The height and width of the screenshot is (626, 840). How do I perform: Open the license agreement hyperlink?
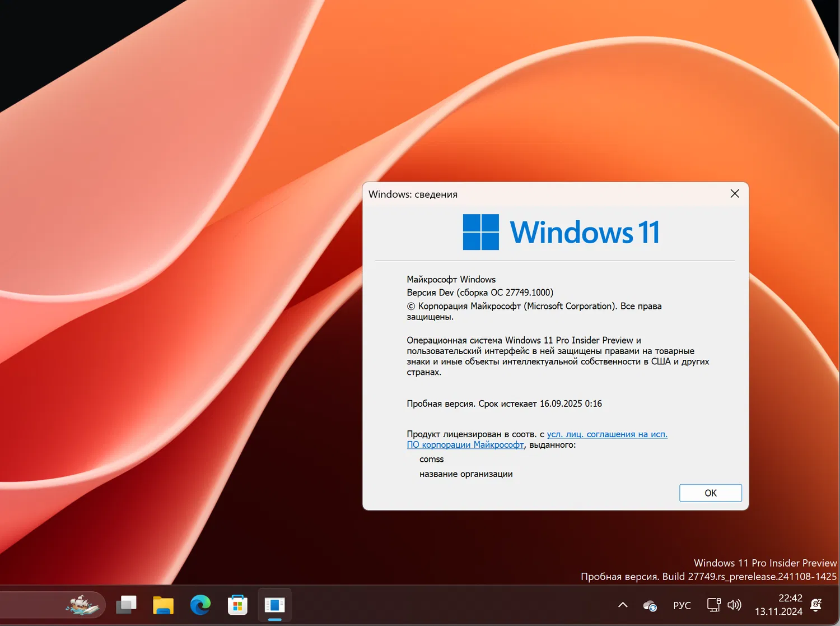point(606,434)
